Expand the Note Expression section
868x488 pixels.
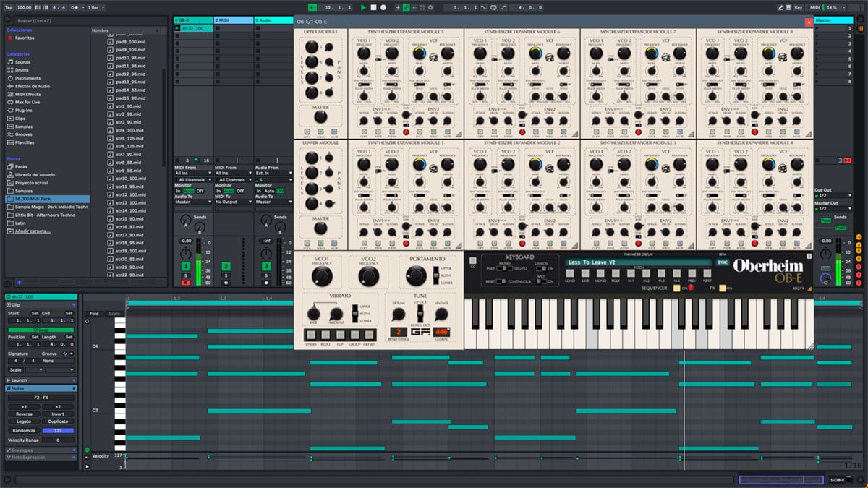[41, 457]
